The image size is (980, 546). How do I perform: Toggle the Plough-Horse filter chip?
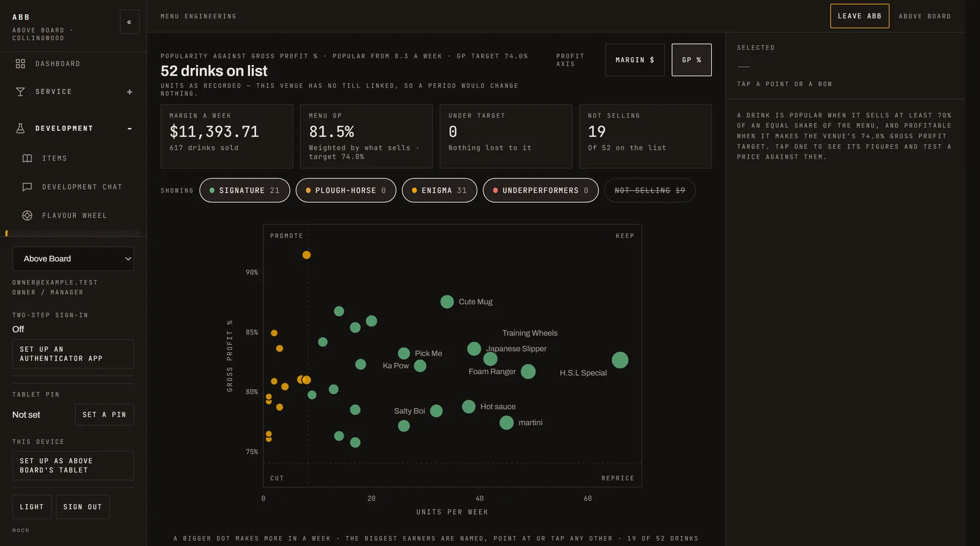coord(345,191)
